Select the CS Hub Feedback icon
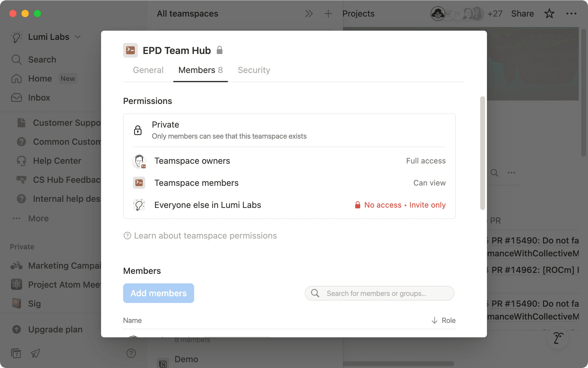588x368 pixels. (x=21, y=180)
